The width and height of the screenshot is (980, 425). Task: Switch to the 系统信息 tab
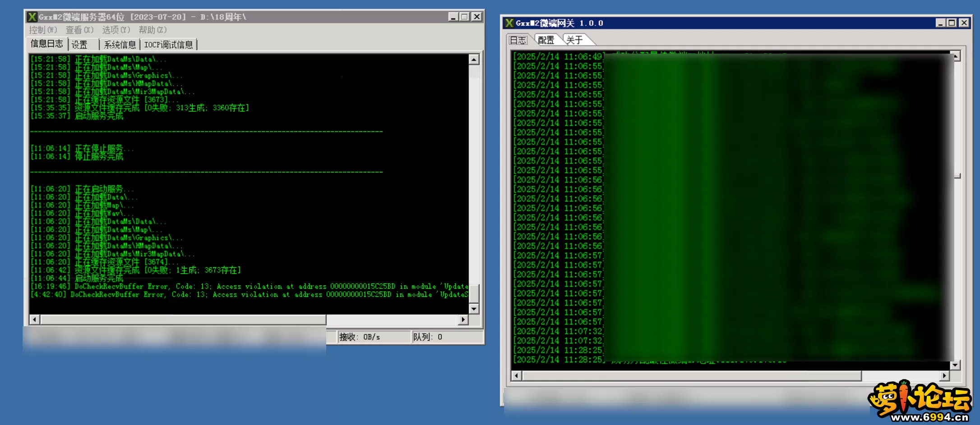pos(120,45)
